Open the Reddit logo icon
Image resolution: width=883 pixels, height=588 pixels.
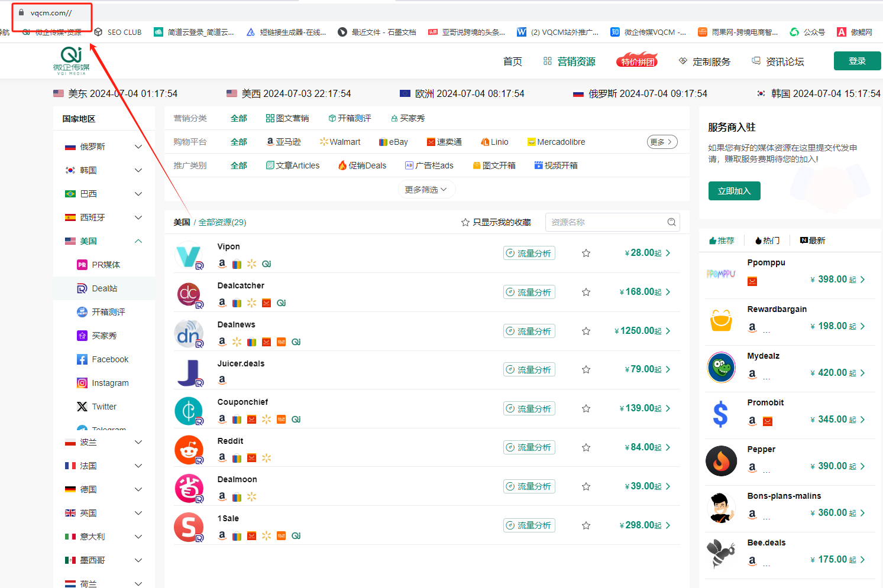(x=189, y=450)
